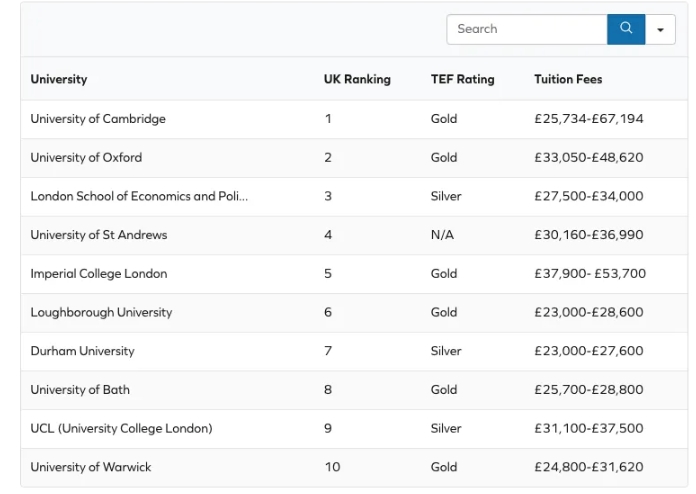This screenshot has width=696, height=494.
Task: Select University of St Andrews entry
Action: (99, 235)
